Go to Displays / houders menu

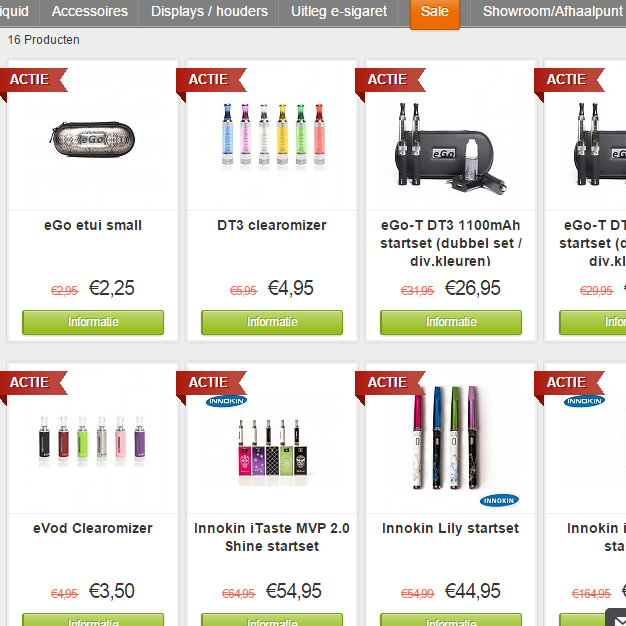[x=209, y=12]
